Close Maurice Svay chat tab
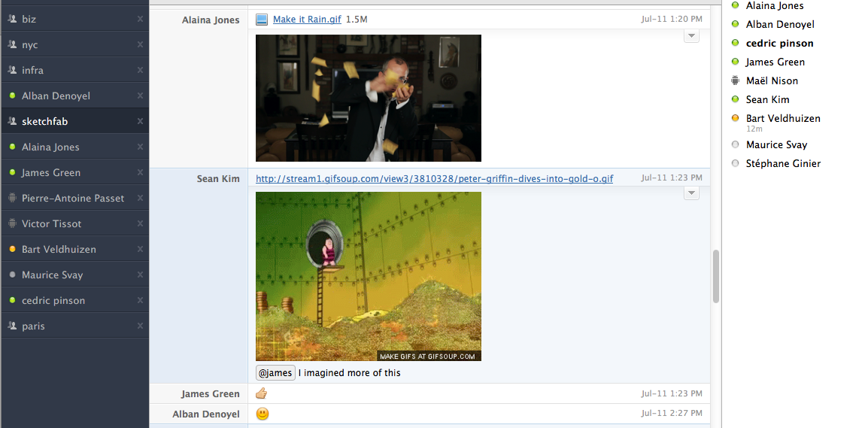Image resolution: width=868 pixels, height=428 pixels. (140, 275)
